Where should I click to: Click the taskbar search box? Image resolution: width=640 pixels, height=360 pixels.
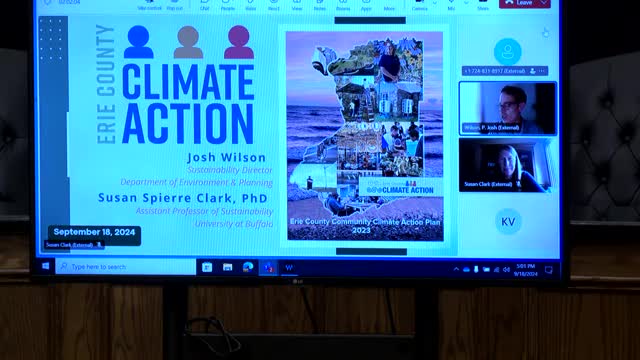tap(126, 267)
